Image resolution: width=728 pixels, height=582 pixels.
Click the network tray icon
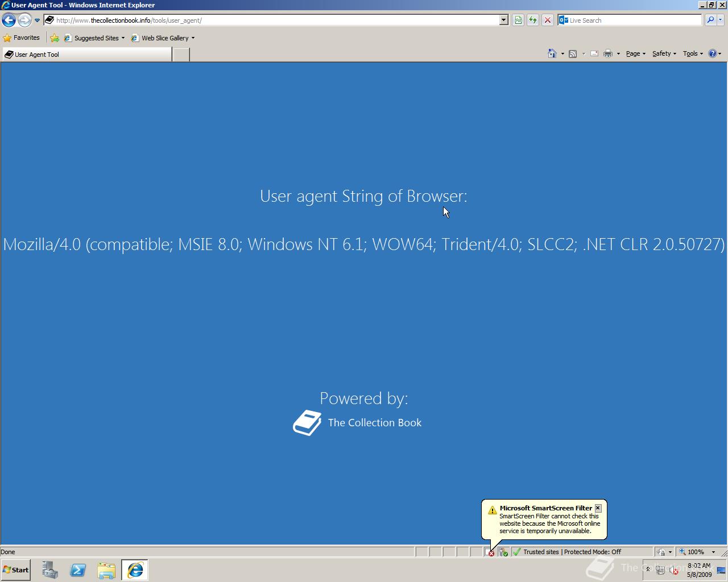tap(660, 570)
